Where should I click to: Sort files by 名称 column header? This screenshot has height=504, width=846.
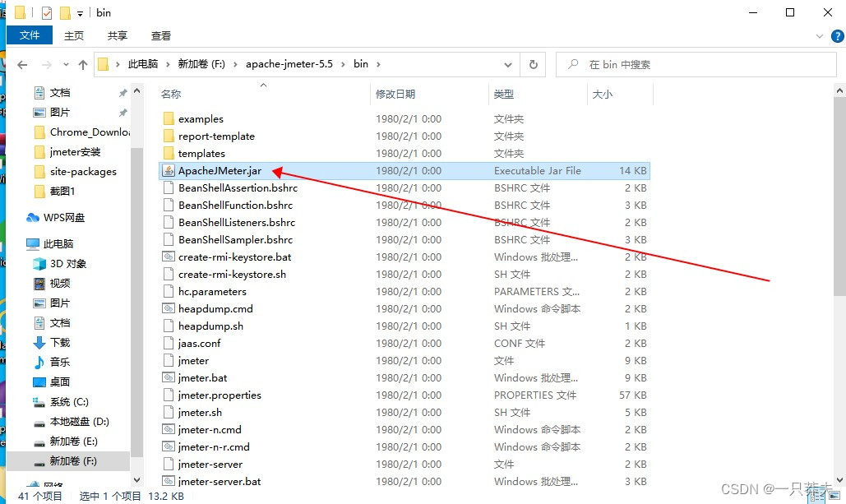(x=171, y=94)
